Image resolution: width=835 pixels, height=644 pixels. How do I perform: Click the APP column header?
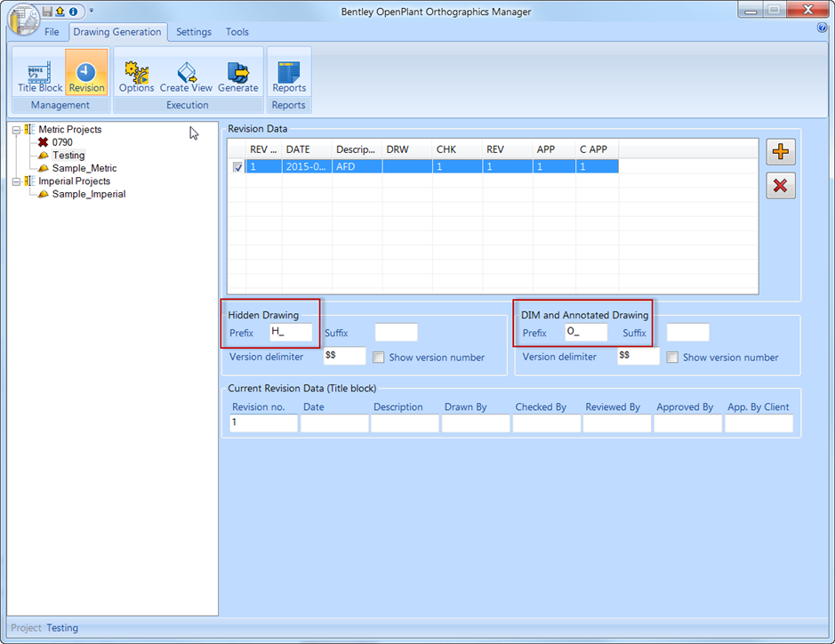click(x=554, y=149)
